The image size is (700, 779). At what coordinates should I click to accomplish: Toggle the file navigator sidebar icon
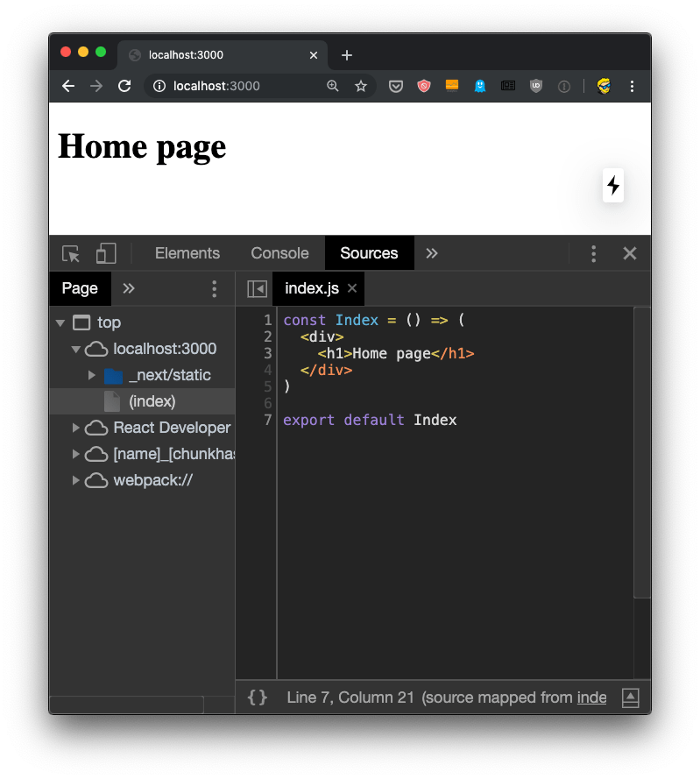pos(257,288)
